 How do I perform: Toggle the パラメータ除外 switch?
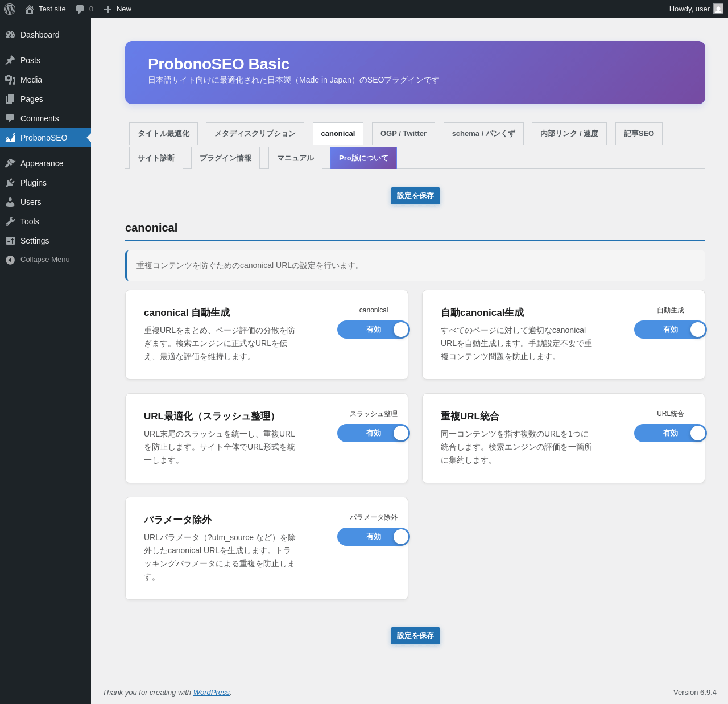coord(374,537)
